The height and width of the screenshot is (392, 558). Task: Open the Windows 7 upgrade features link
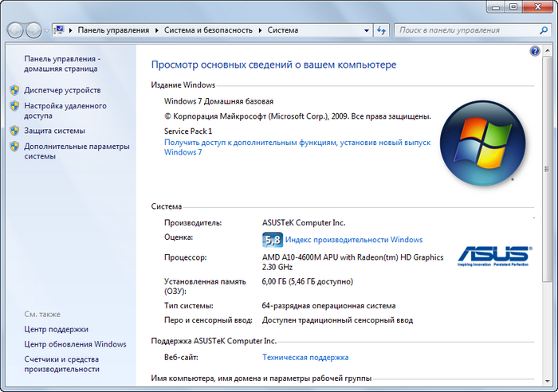(x=297, y=147)
